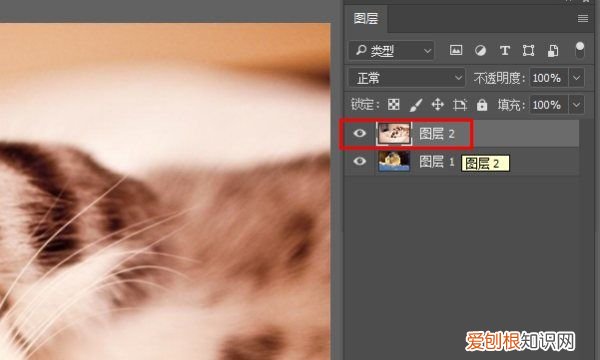Open the 类型 filter type dropdown

391,50
